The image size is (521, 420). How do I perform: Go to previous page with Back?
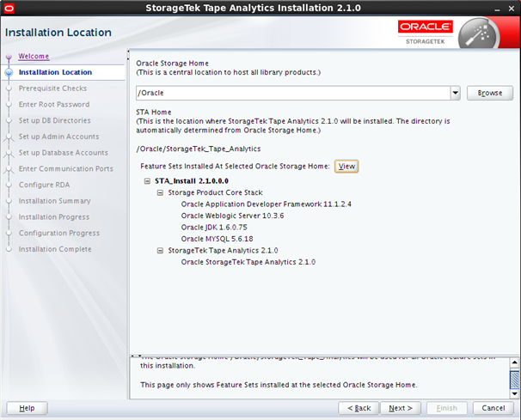tap(359, 408)
